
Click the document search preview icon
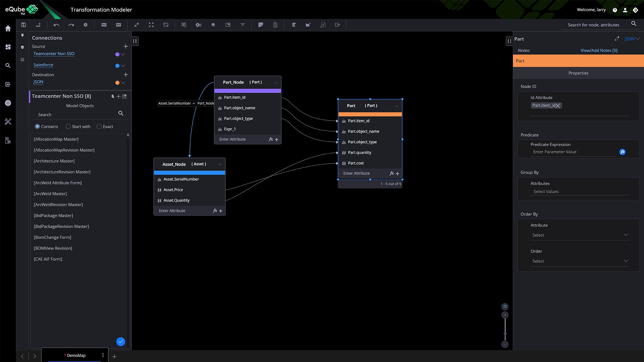(x=323, y=25)
